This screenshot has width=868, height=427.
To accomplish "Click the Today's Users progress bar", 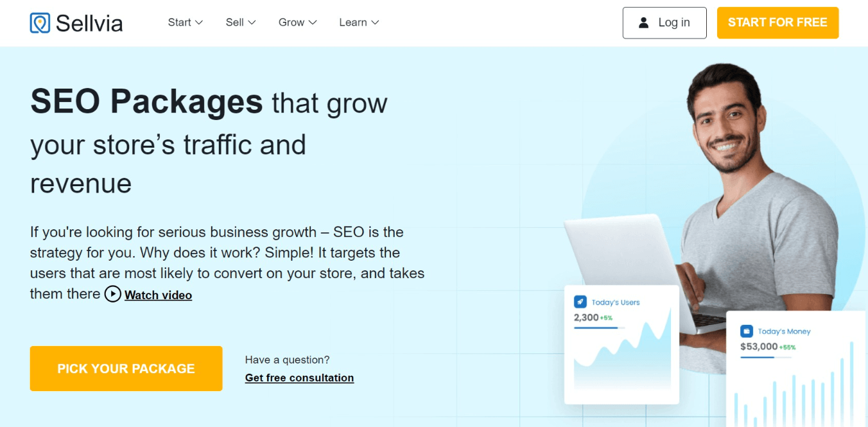I will (x=600, y=328).
